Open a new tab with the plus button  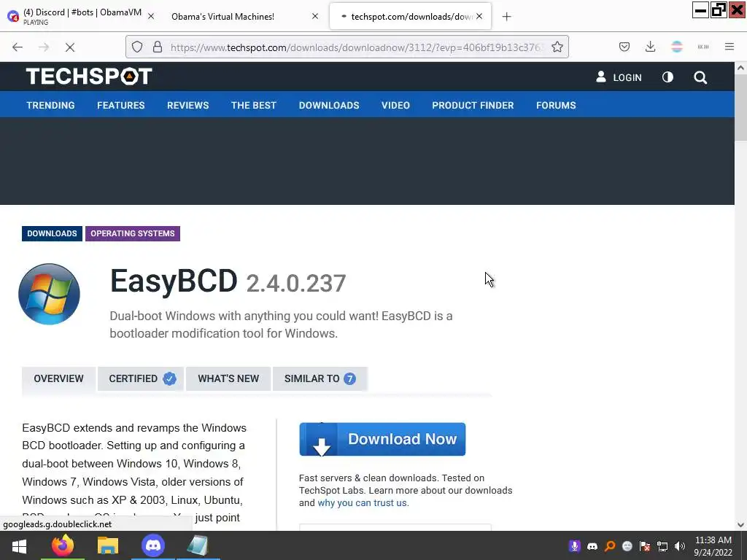(x=506, y=17)
